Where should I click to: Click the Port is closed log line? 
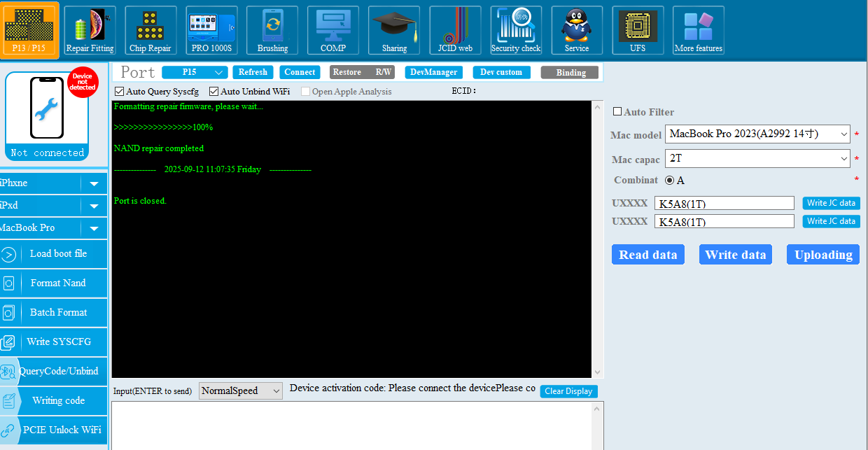[140, 201]
